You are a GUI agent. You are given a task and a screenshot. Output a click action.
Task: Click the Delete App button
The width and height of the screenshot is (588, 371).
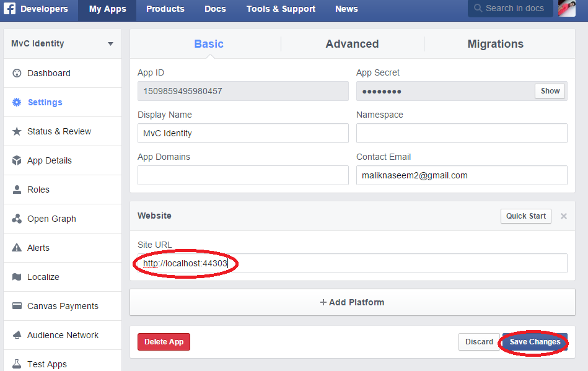[164, 342]
